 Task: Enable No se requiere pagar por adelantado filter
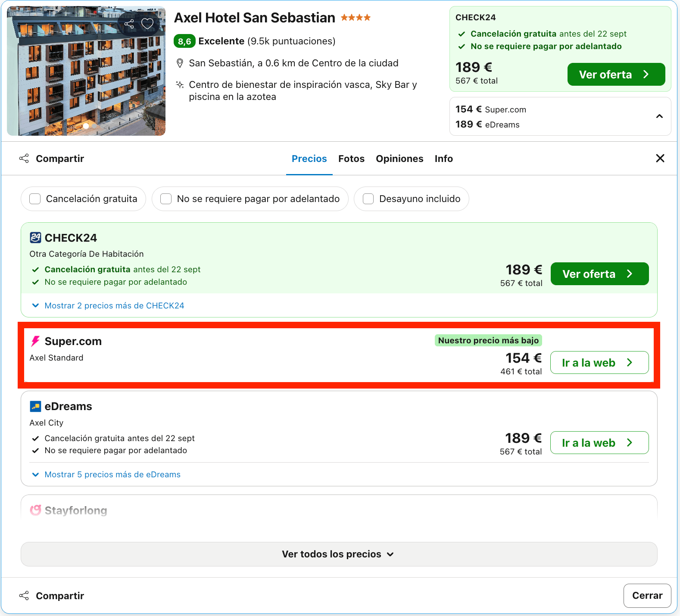[166, 199]
